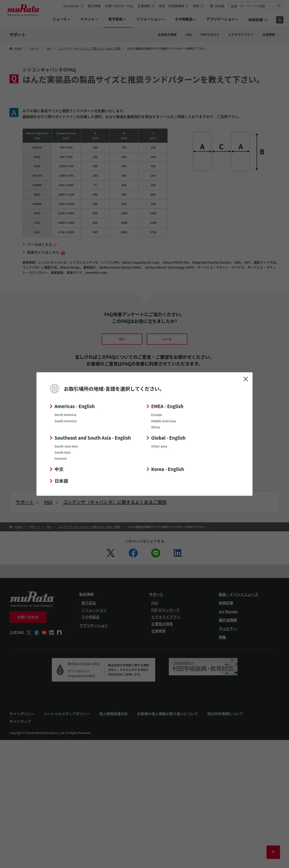Open コンデンサ（キャパシタ）に関するよくあるご質問 large breadcrumb

115,502
